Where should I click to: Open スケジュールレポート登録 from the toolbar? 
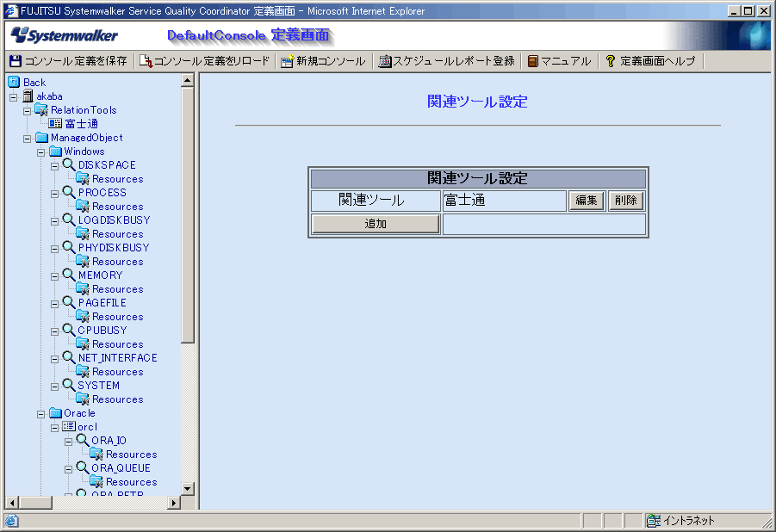click(447, 61)
